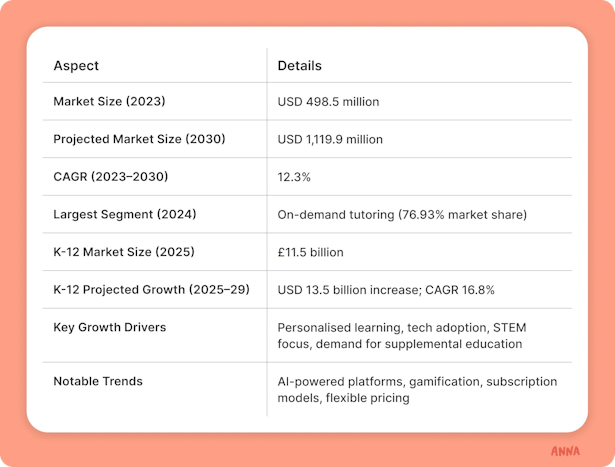Click the £11.5 billion value

point(311,252)
